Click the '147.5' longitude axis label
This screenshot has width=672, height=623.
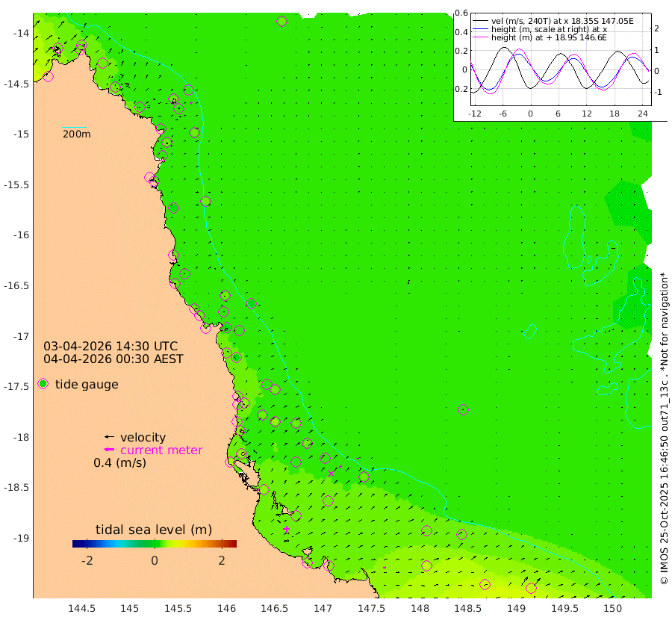click(371, 608)
